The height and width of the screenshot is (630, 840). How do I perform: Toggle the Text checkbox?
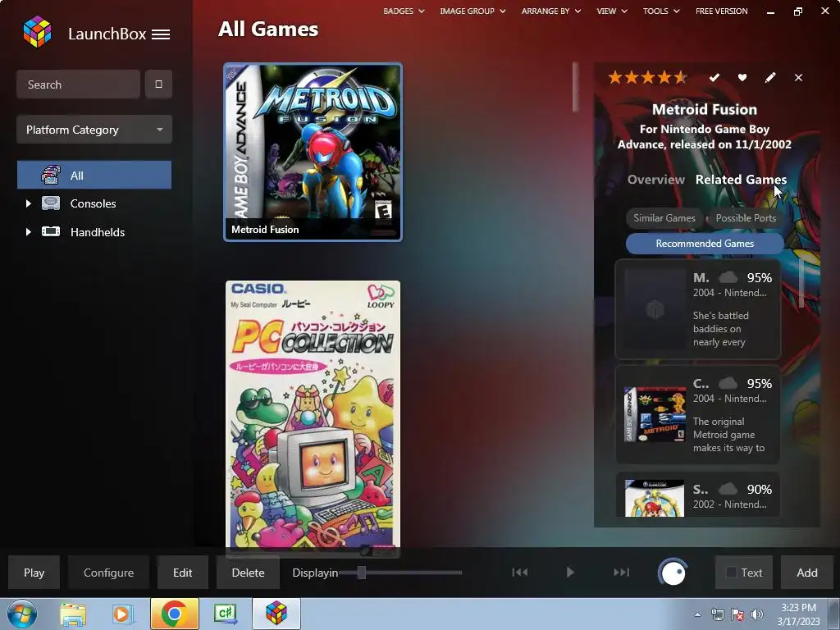(x=731, y=573)
